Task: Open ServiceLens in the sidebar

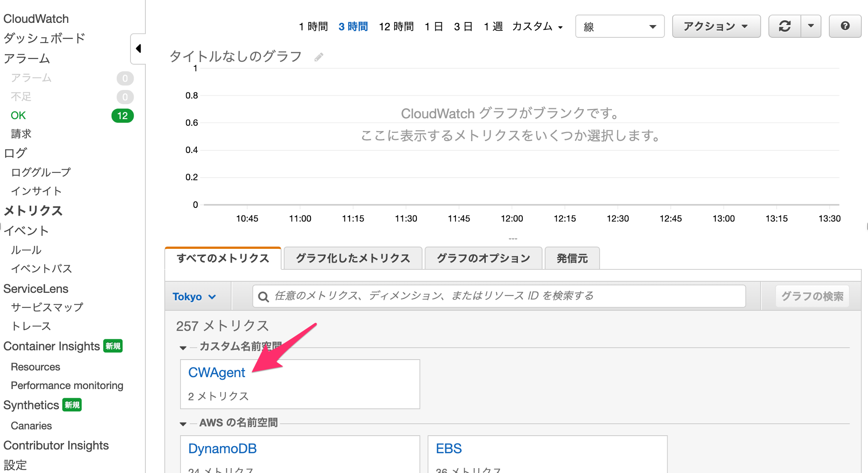Action: pos(36,289)
